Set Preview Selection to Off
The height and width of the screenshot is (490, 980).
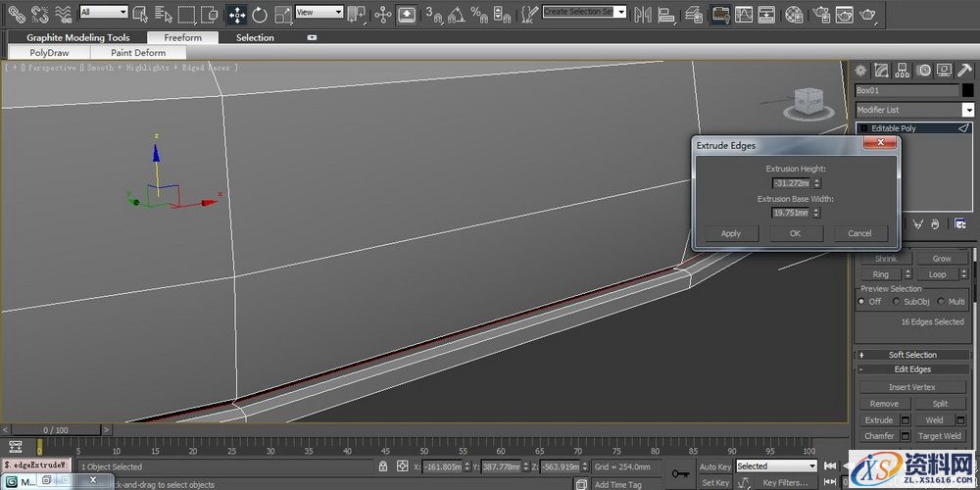coord(862,302)
